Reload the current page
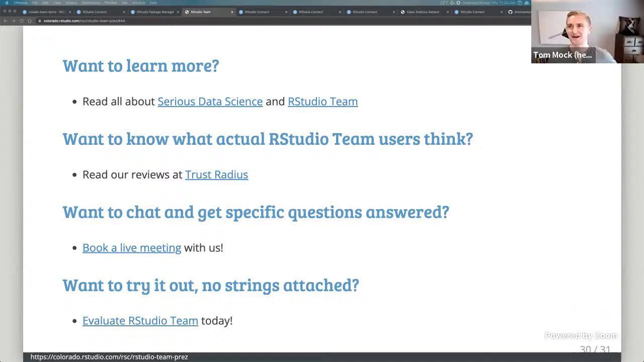 coord(22,21)
